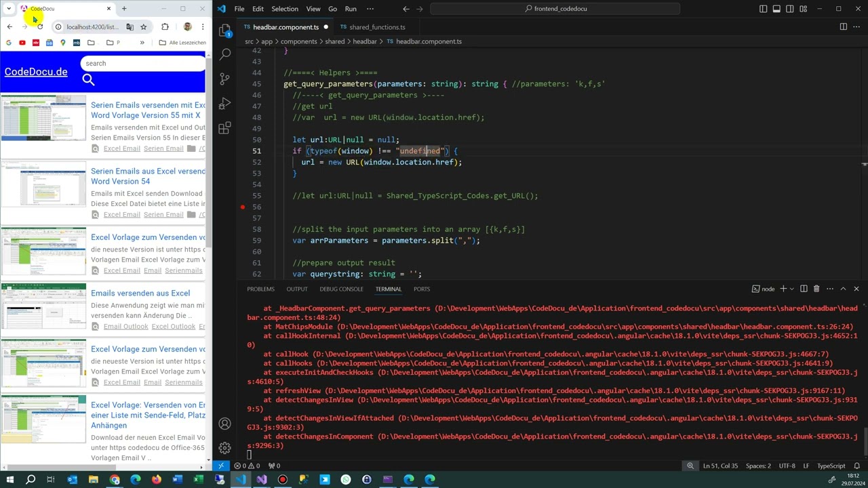
Task: Split the terminal
Action: [804, 289]
